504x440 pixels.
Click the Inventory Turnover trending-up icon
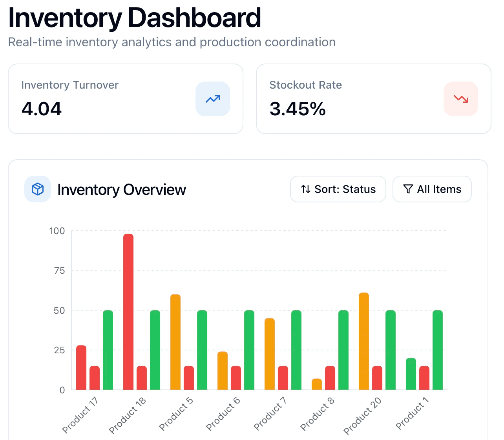coord(213,99)
